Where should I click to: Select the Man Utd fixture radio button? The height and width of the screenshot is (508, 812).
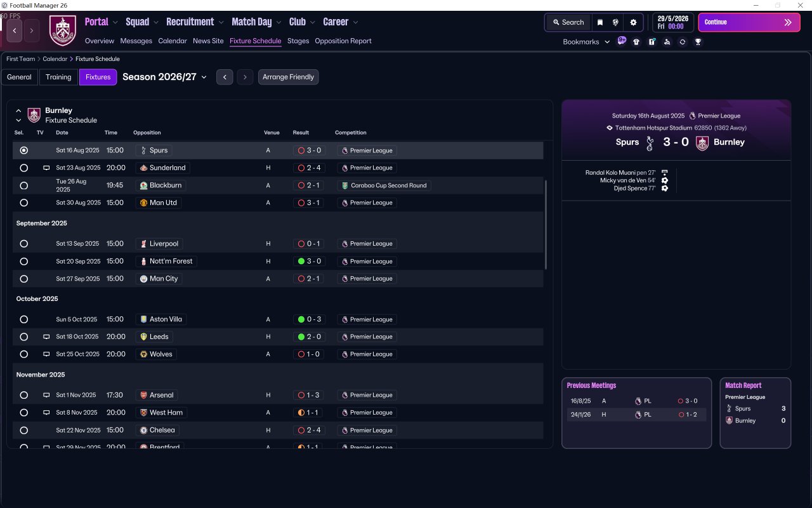(x=24, y=203)
